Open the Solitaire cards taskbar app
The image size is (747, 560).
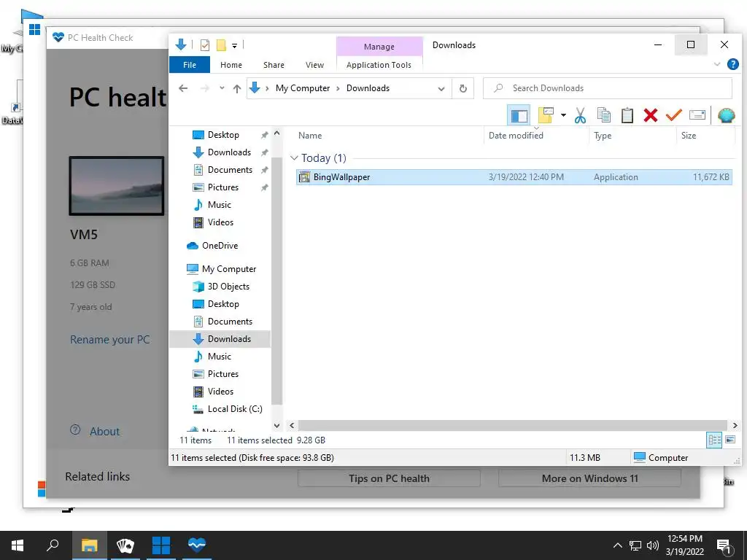pyautogui.click(x=125, y=545)
